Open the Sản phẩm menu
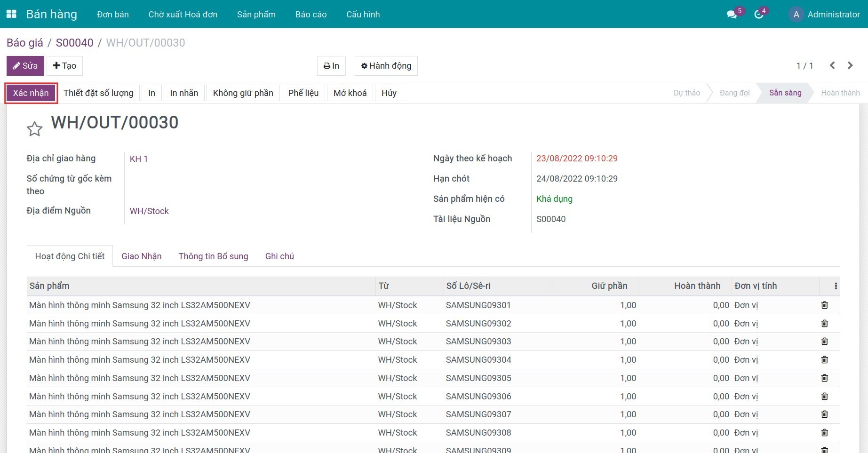 [x=256, y=15]
